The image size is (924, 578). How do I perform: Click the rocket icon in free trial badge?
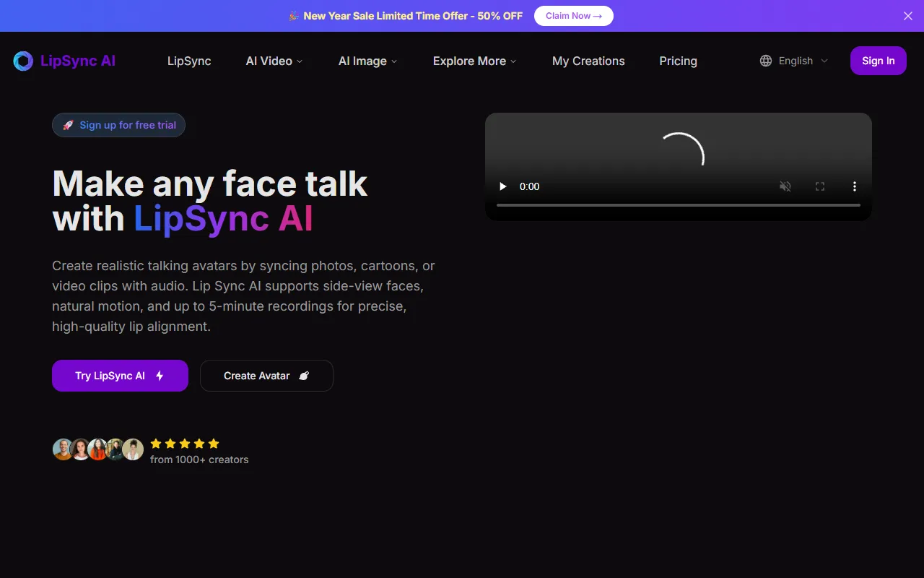pos(68,125)
